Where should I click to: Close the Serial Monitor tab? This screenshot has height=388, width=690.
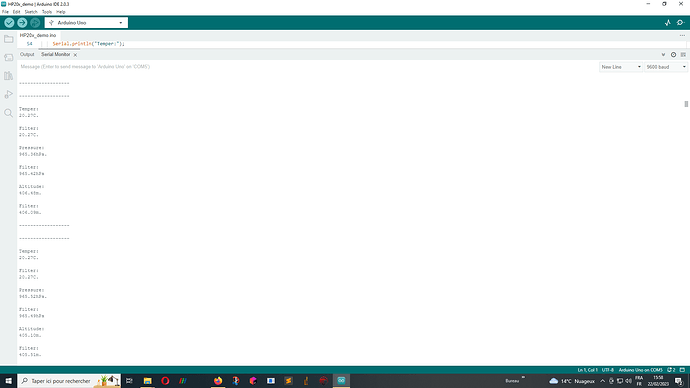point(75,55)
